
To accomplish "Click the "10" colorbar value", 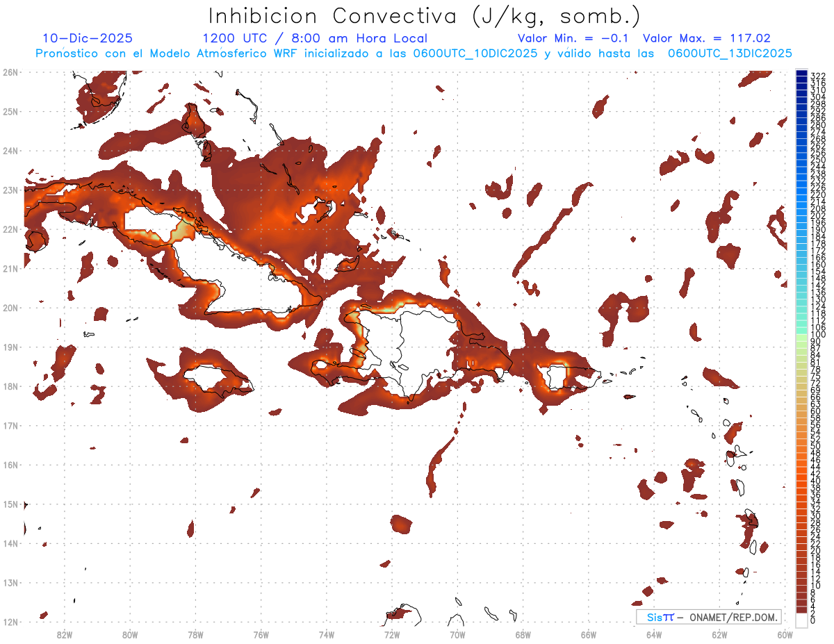I will tap(816, 585).
